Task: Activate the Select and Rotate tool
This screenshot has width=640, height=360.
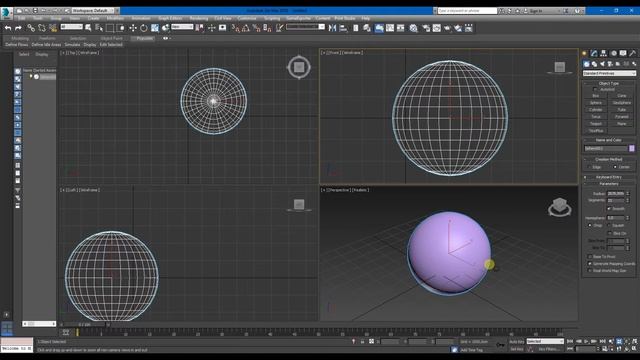Action: pyautogui.click(x=144, y=28)
